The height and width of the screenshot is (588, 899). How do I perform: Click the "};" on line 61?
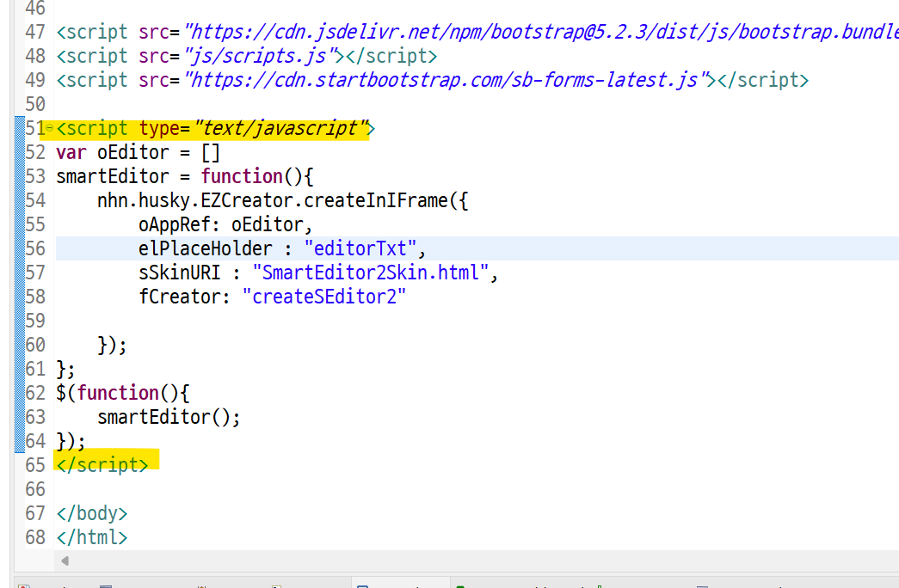(65, 369)
